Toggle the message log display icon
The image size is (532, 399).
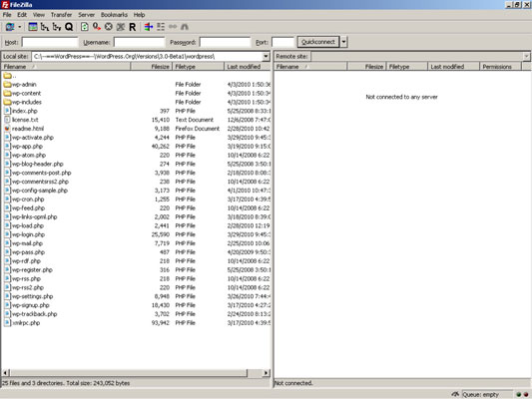pos(33,27)
